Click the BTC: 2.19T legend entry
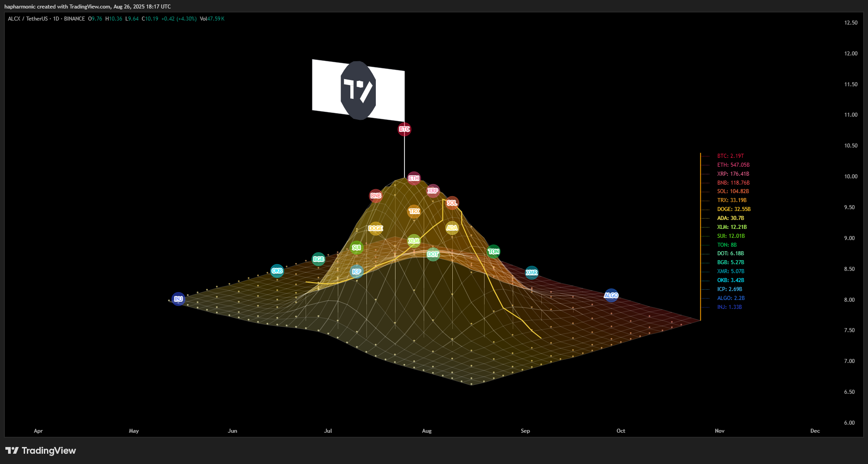This screenshot has height=464, width=868. (x=730, y=156)
